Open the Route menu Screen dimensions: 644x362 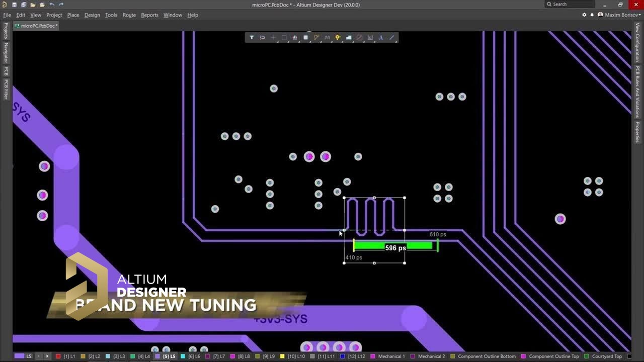point(129,15)
